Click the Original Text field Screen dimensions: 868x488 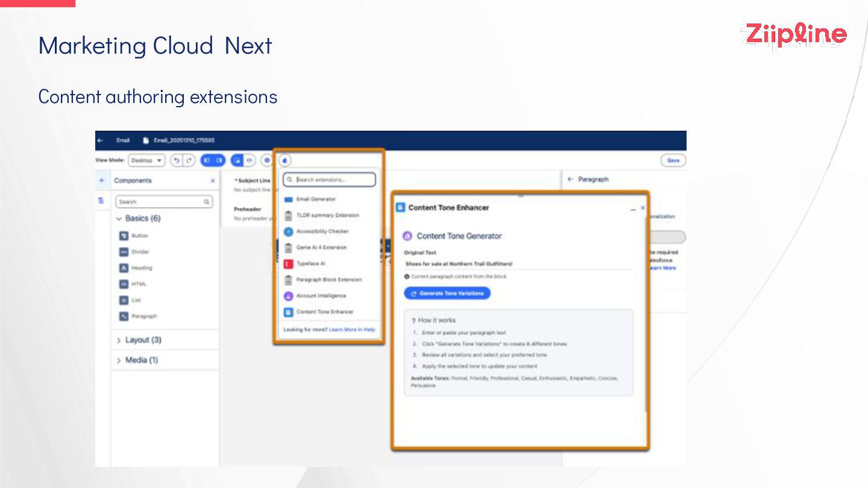518,264
